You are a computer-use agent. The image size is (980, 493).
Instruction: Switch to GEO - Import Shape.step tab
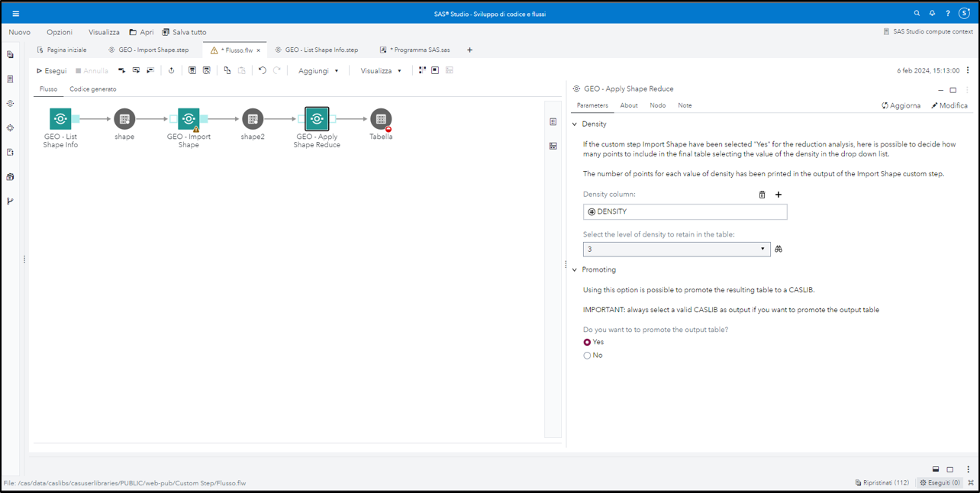point(148,50)
